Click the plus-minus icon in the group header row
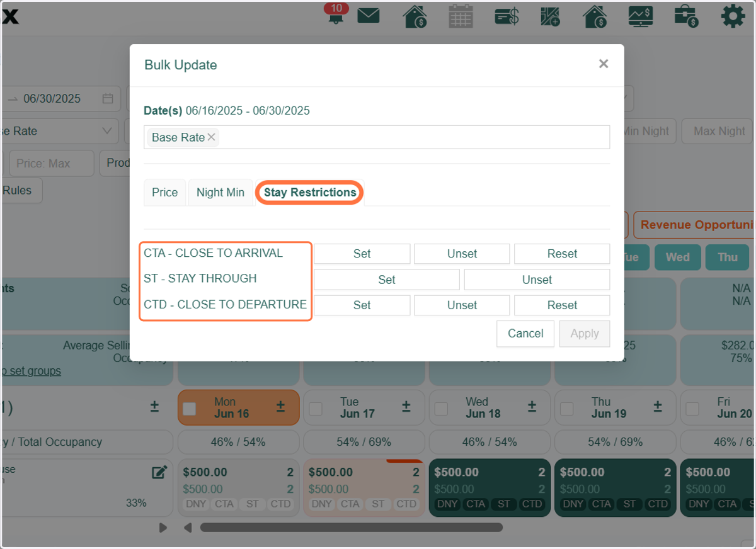The height and width of the screenshot is (549, 756). pyautogui.click(x=154, y=407)
